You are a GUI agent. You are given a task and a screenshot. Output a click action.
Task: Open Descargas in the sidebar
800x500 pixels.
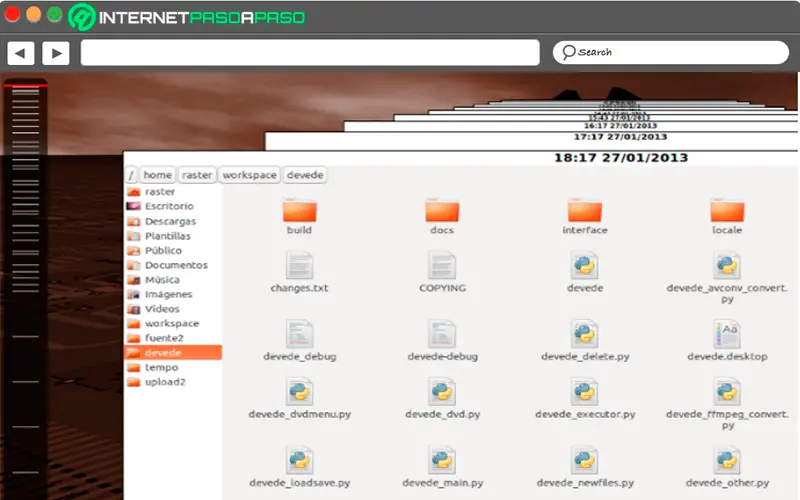[173, 221]
